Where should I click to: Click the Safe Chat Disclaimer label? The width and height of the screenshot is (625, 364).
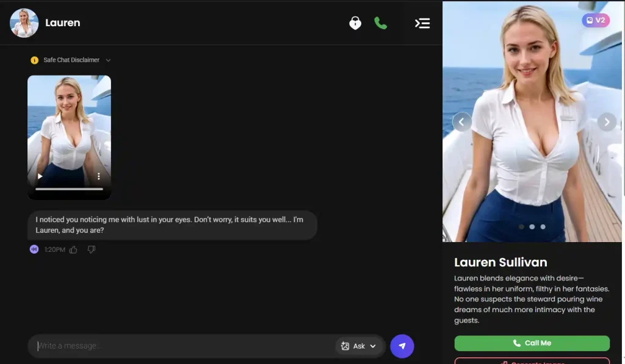(x=71, y=60)
